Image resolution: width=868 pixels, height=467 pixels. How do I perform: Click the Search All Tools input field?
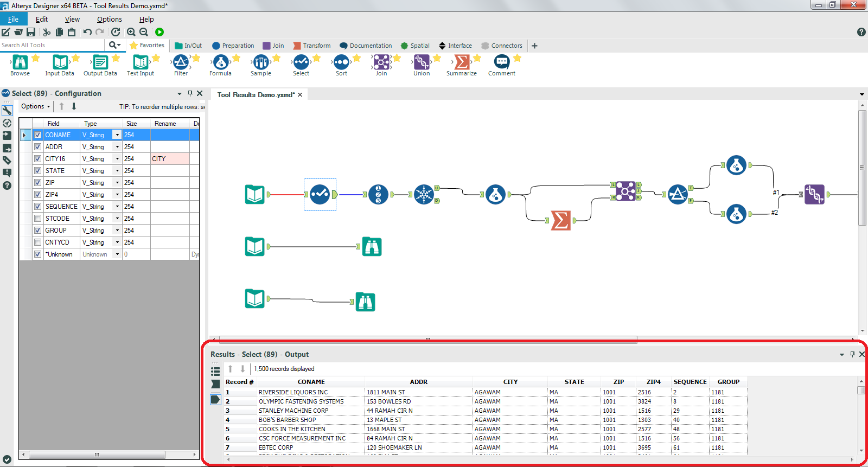52,45
